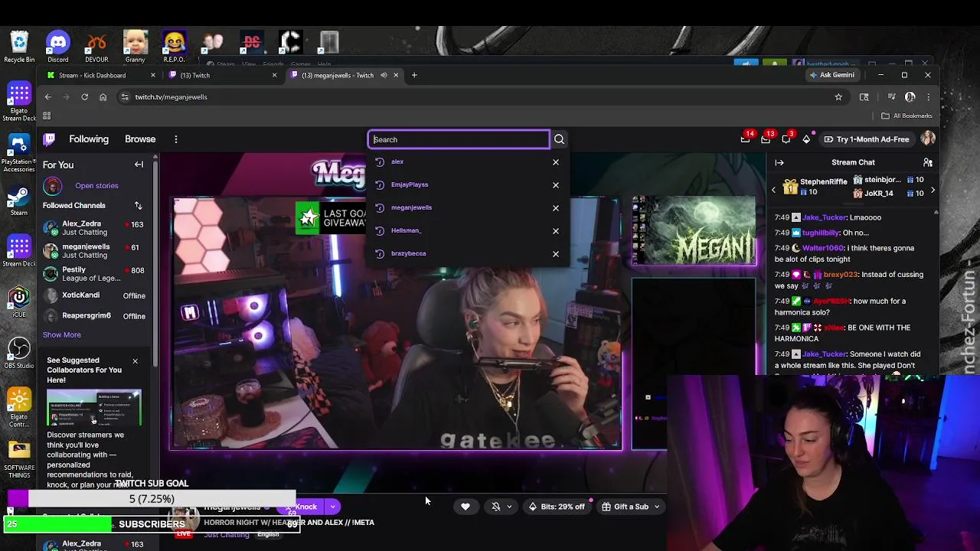This screenshot has height=551, width=980.
Task: Toggle the channel notification bell
Action: pyautogui.click(x=495, y=507)
